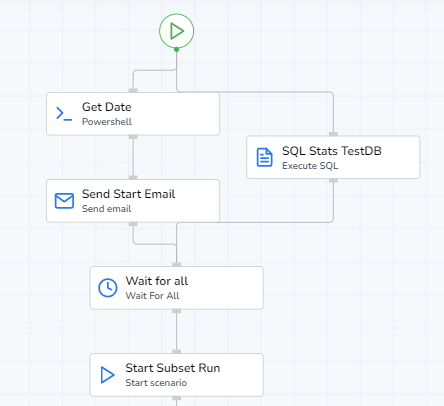Select the Start Subset Run node
The width and height of the screenshot is (444, 406).
tap(176, 375)
